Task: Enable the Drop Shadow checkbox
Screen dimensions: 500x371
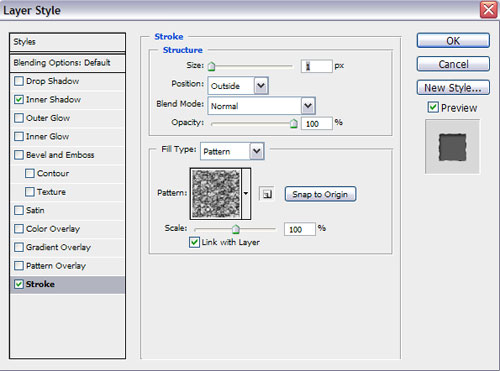Action: coord(19,81)
